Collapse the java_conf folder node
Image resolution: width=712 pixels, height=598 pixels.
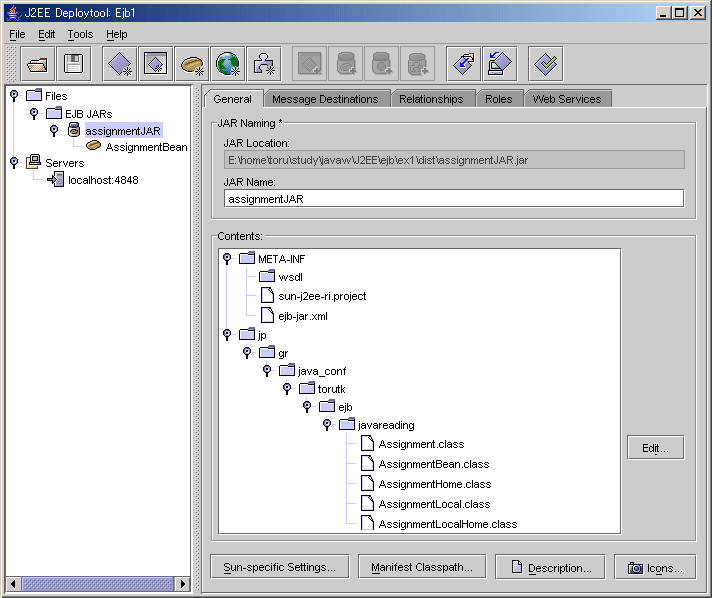[267, 371]
